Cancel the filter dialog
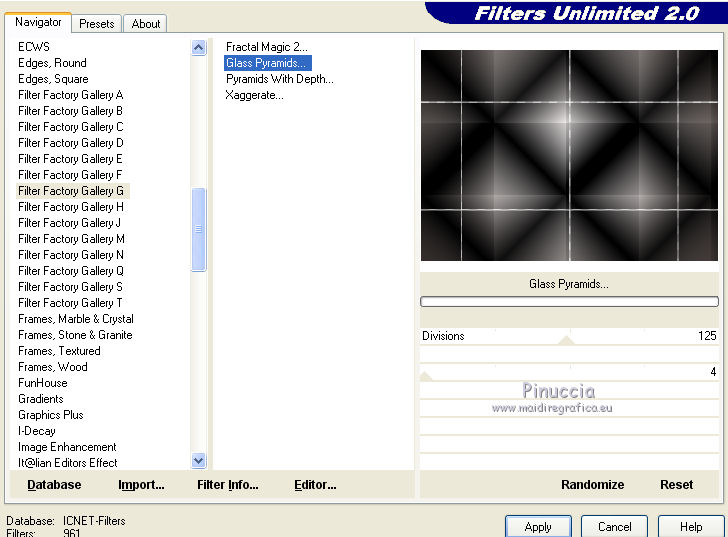The width and height of the screenshot is (728, 537). (614, 526)
